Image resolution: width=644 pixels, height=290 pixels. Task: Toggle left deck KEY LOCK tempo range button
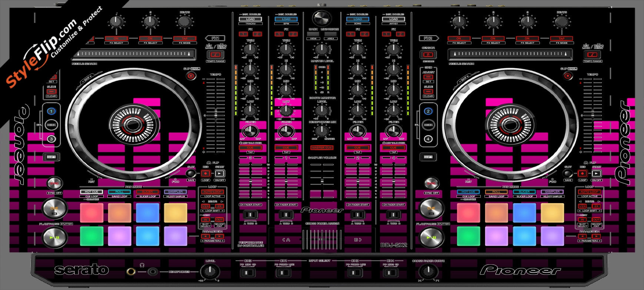click(216, 55)
